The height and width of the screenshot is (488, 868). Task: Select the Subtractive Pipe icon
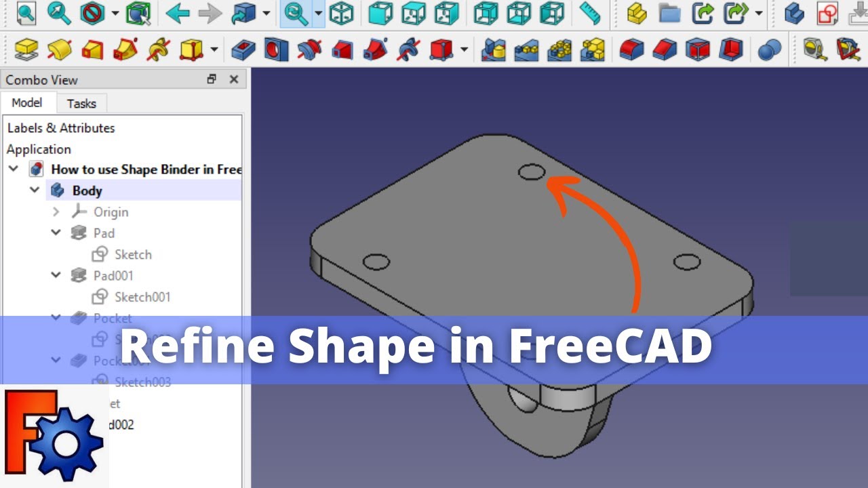pyautogui.click(x=375, y=49)
